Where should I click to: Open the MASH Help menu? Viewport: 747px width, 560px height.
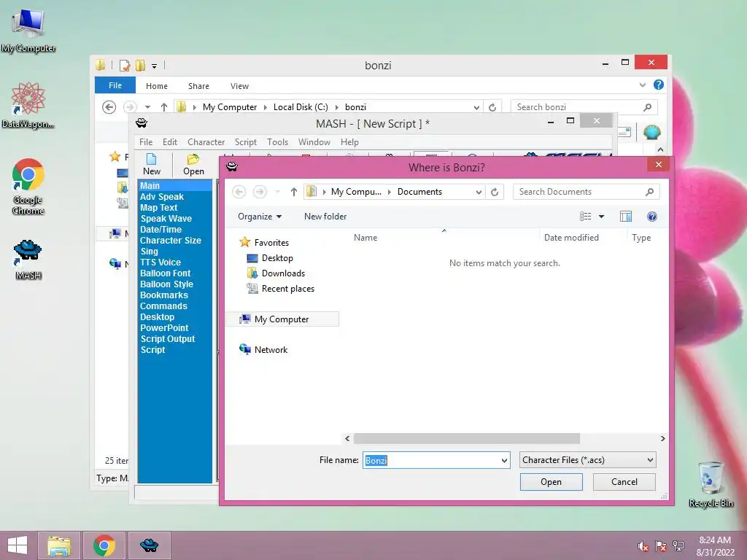[349, 142]
